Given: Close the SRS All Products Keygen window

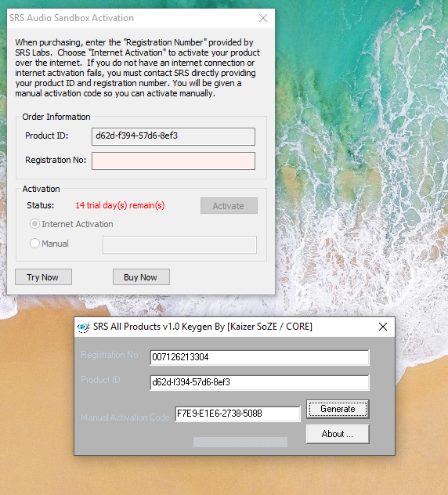Looking at the screenshot, I should [383, 327].
